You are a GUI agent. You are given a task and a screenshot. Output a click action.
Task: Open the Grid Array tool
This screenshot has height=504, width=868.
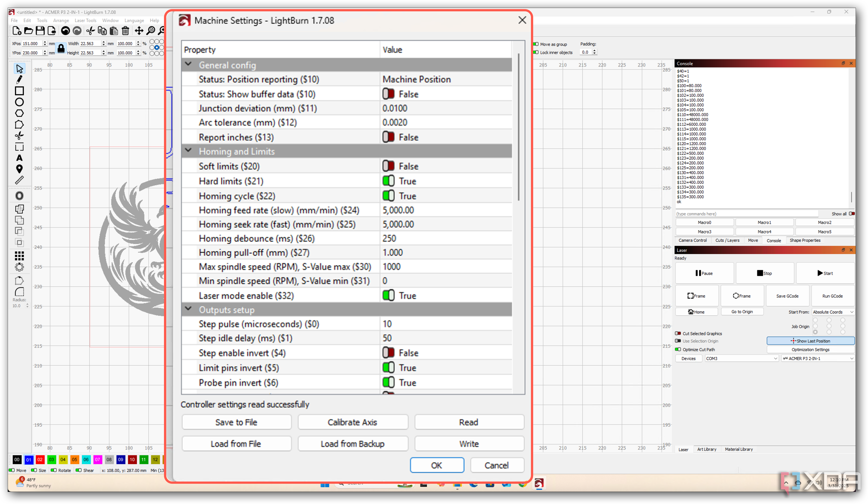19,256
